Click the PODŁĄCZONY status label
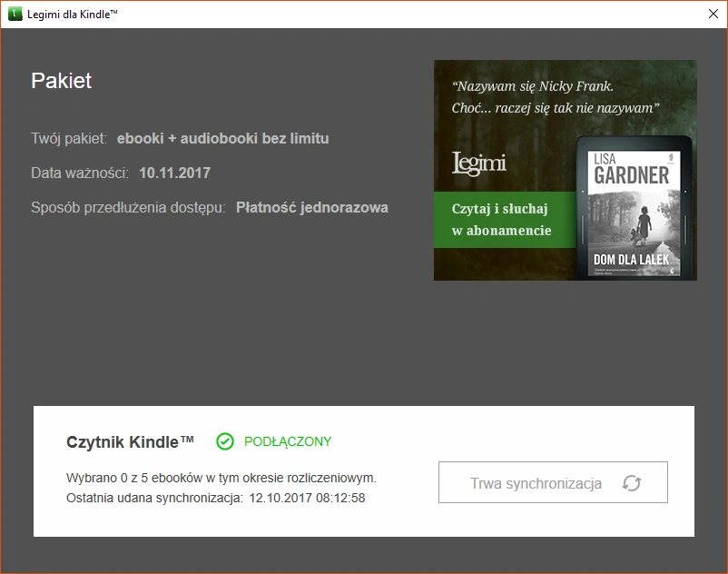This screenshot has height=574, width=728. pos(288,441)
